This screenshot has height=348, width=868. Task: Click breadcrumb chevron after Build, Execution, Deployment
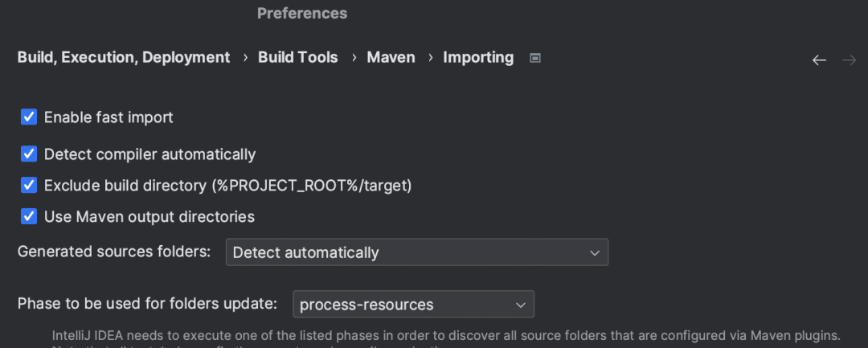(x=244, y=58)
